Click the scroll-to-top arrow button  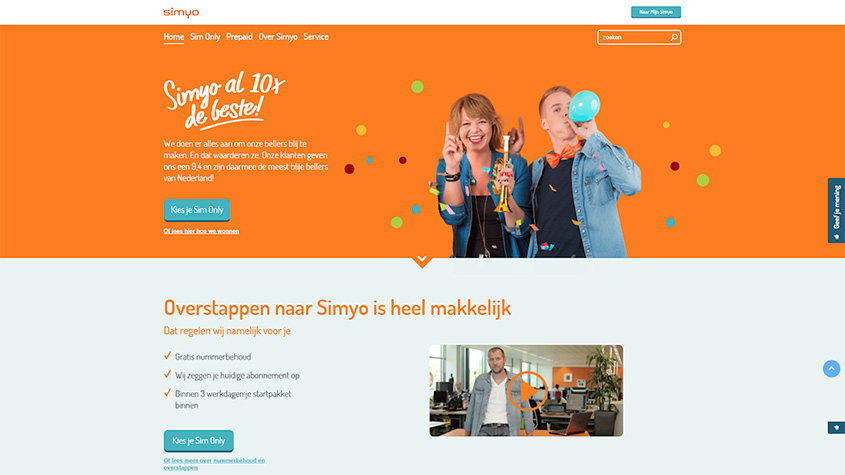(831, 368)
